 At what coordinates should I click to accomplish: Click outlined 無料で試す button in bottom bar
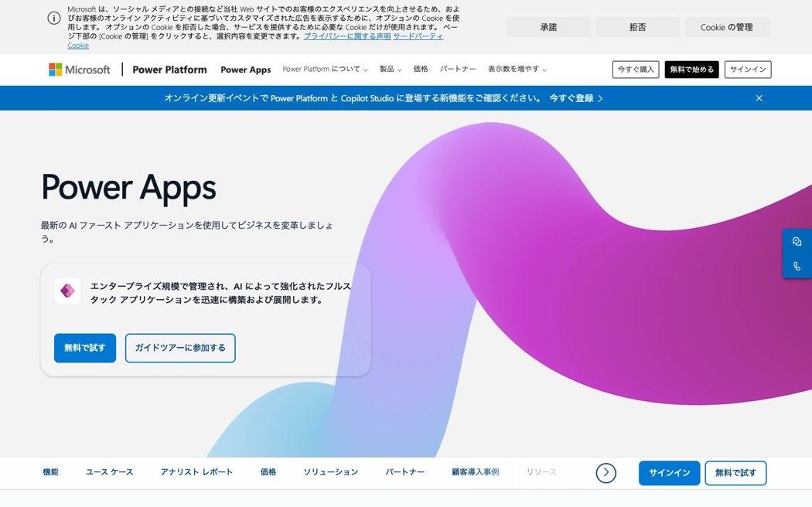(x=735, y=473)
